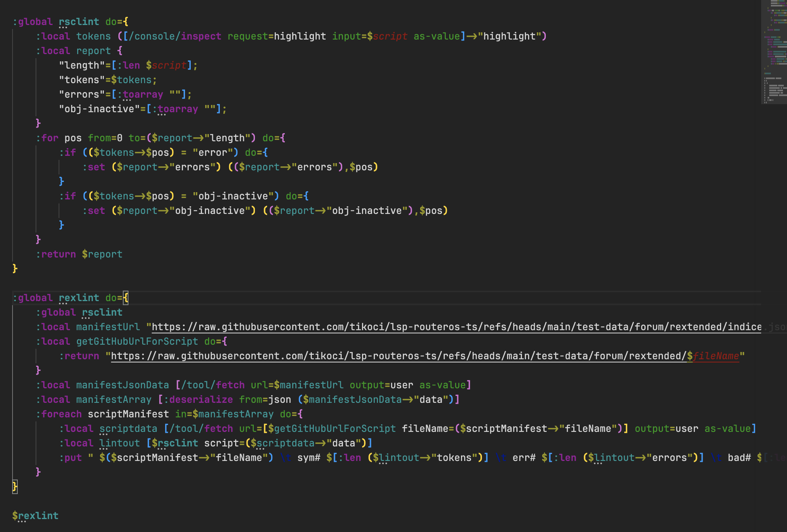Click the first :if "error" condition
The image size is (787, 532).
pos(160,153)
